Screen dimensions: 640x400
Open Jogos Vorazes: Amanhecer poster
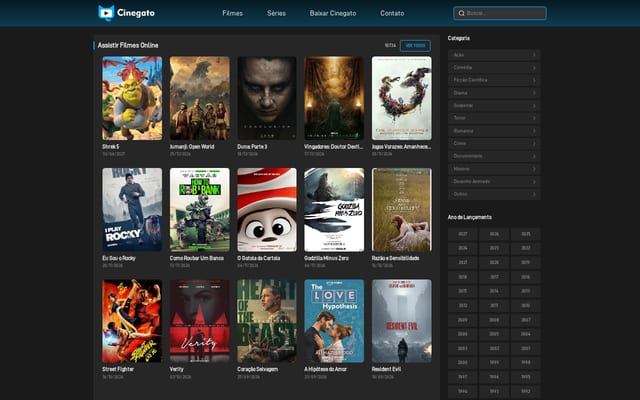click(402, 98)
